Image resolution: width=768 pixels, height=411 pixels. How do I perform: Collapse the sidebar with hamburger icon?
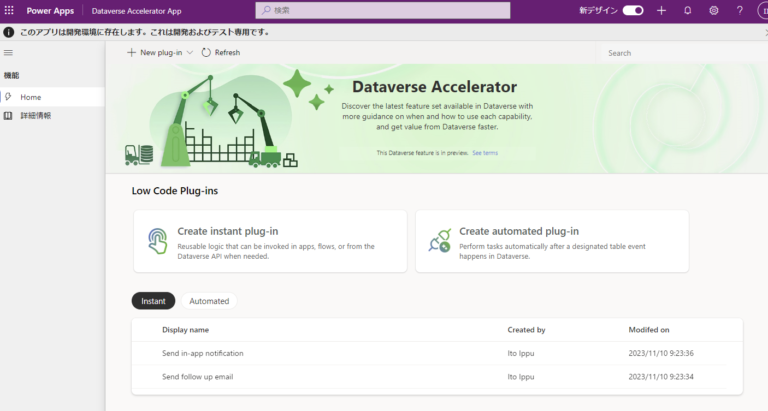click(x=9, y=53)
